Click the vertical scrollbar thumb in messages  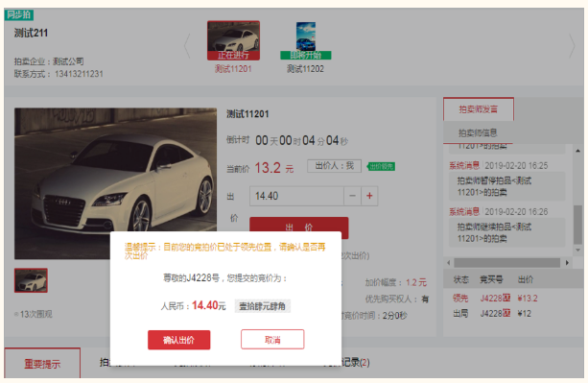pyautogui.click(x=577, y=225)
